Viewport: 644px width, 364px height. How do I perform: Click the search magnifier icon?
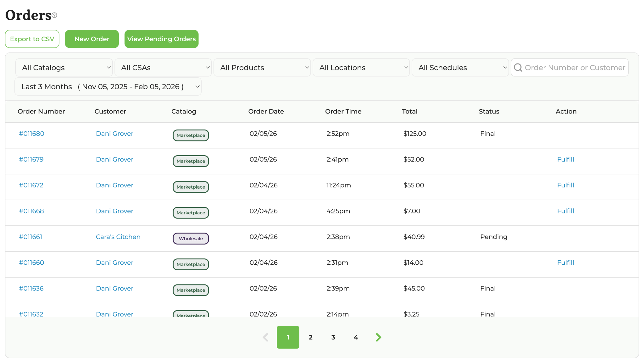point(518,68)
